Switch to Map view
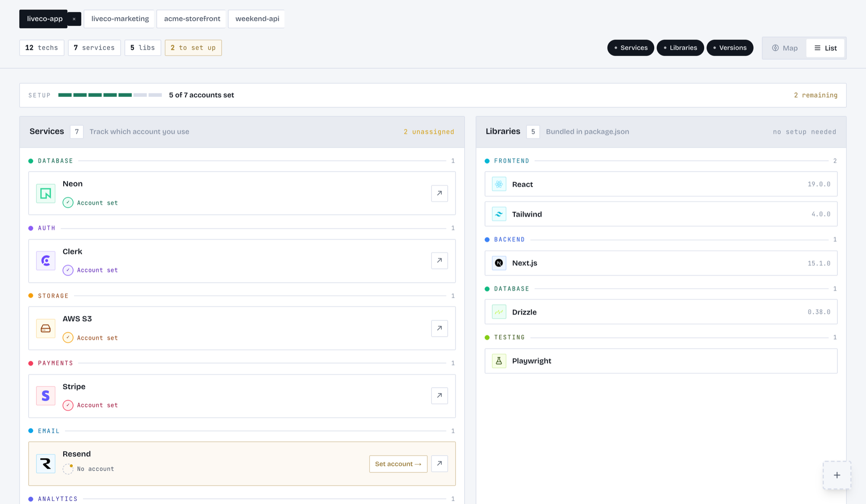Viewport: 866px width, 504px height. 785,48
